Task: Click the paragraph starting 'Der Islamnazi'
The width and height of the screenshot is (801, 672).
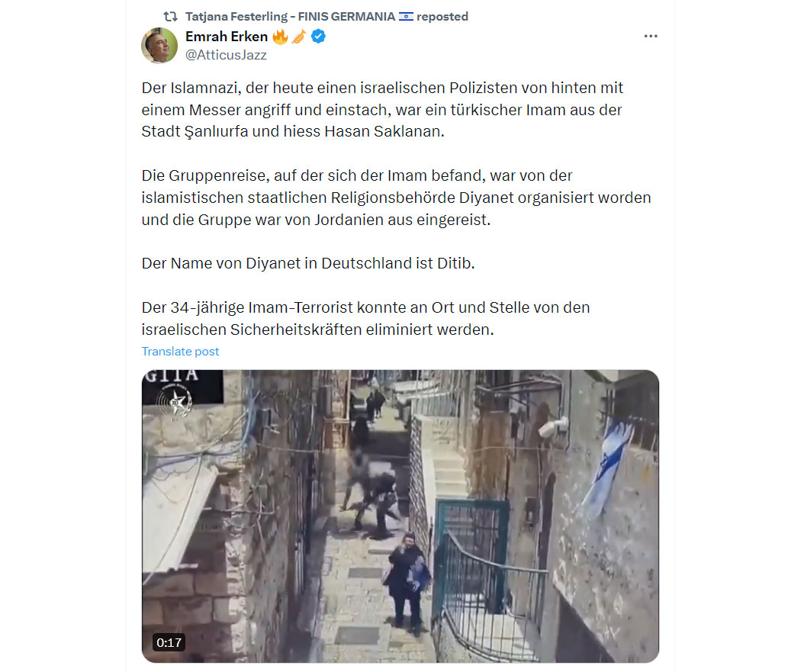Action: tap(382, 110)
